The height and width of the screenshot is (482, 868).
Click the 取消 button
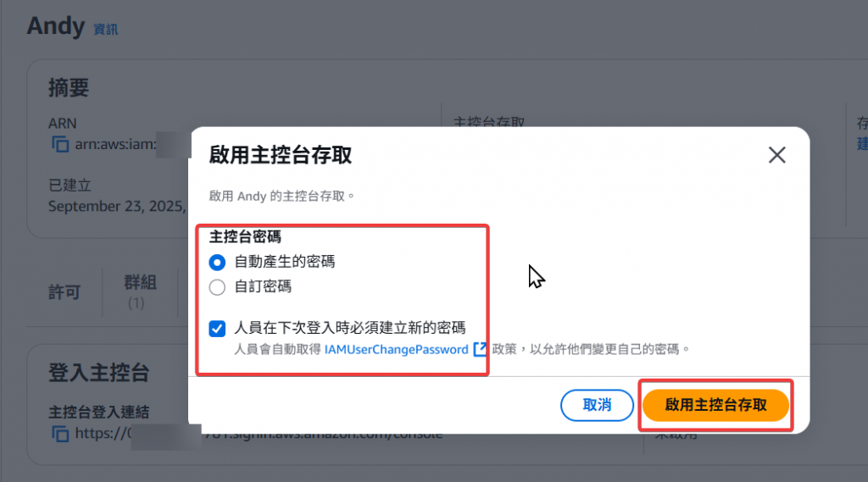click(597, 405)
